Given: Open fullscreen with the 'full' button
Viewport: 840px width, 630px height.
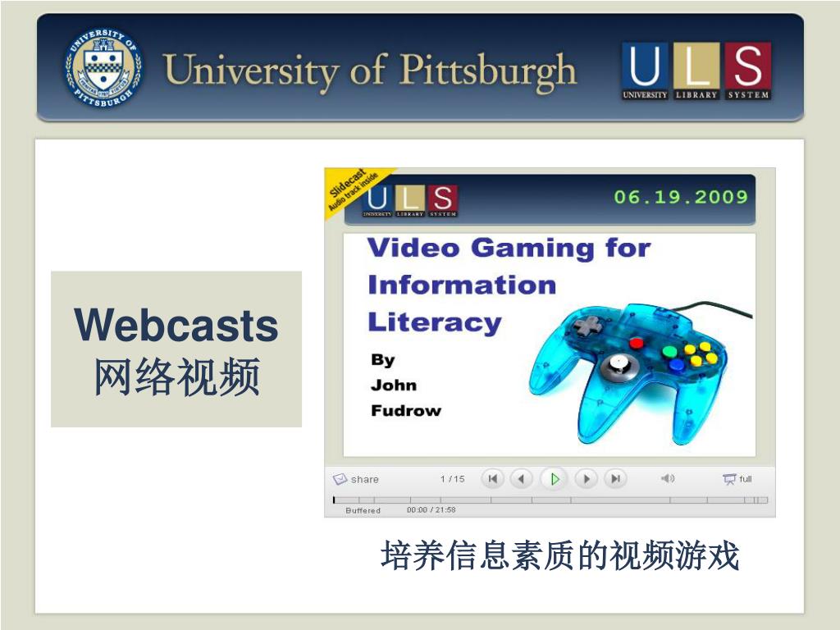Looking at the screenshot, I should tap(737, 479).
